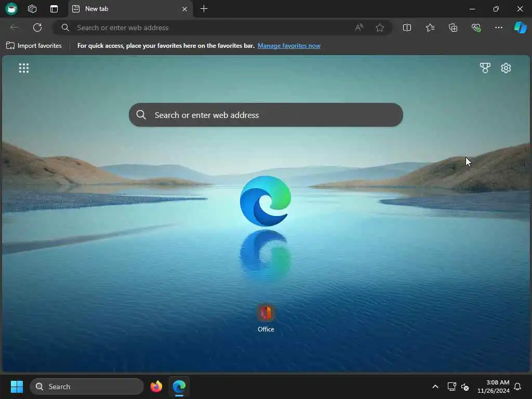The height and width of the screenshot is (399, 532).
Task: Restore down the Edge window
Action: coord(496,9)
